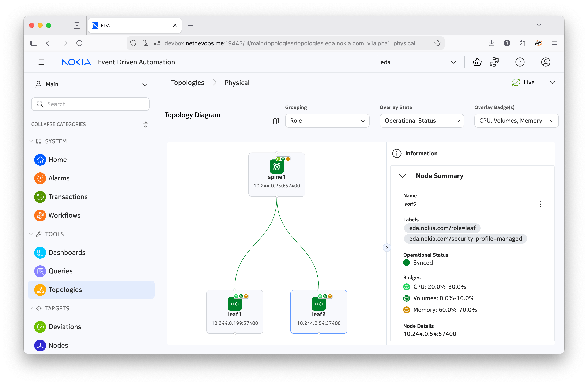Collapse the information side panel
The image size is (588, 385).
coord(387,247)
